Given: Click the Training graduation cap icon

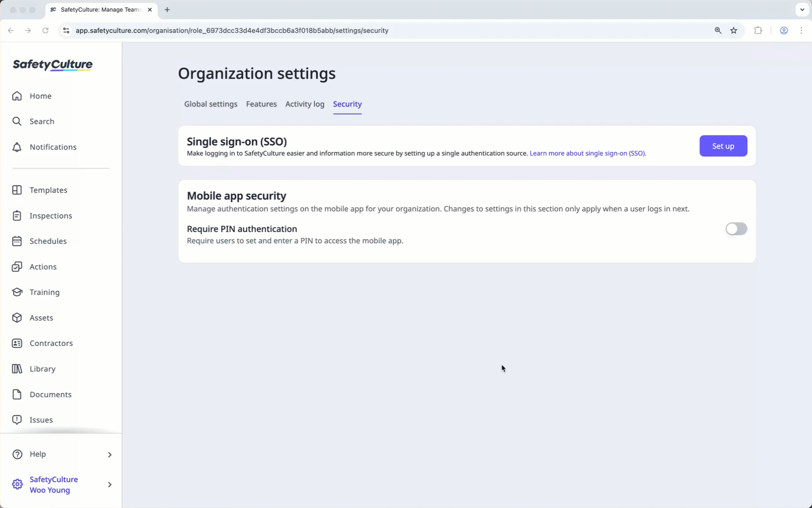Looking at the screenshot, I should [x=17, y=292].
